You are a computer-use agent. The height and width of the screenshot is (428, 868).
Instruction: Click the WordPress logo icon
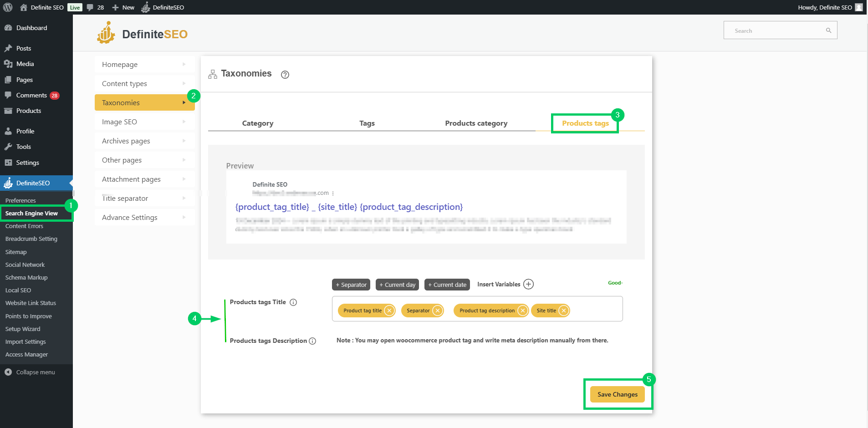click(8, 7)
